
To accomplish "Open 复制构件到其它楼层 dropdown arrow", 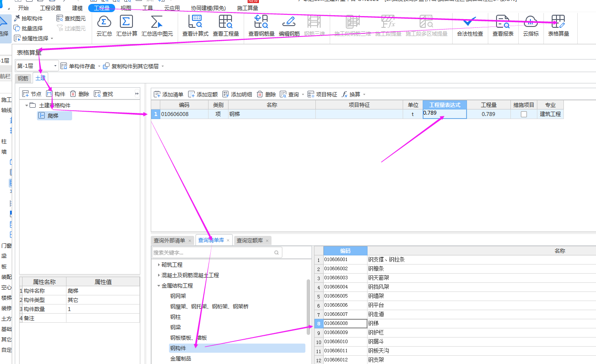I will pos(163,66).
